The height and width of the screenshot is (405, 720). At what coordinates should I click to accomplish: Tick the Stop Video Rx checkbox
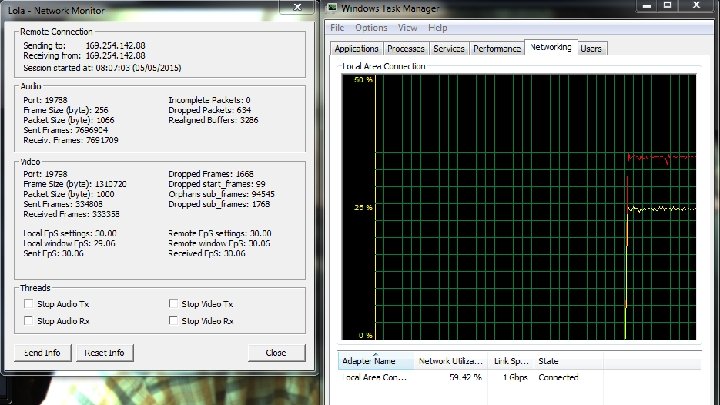pos(173,321)
